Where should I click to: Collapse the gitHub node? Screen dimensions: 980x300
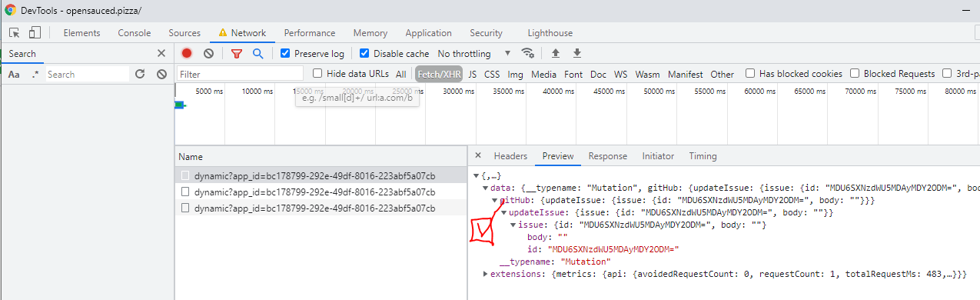coord(494,200)
